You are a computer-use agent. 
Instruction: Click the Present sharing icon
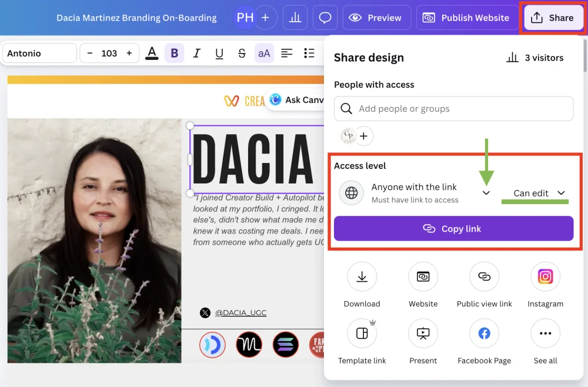pyautogui.click(x=423, y=333)
